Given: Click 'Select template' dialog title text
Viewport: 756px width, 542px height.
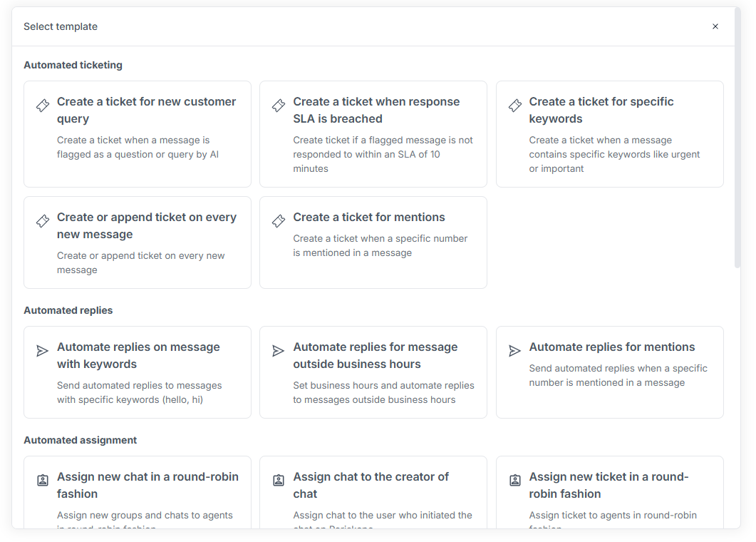Looking at the screenshot, I should tap(61, 26).
